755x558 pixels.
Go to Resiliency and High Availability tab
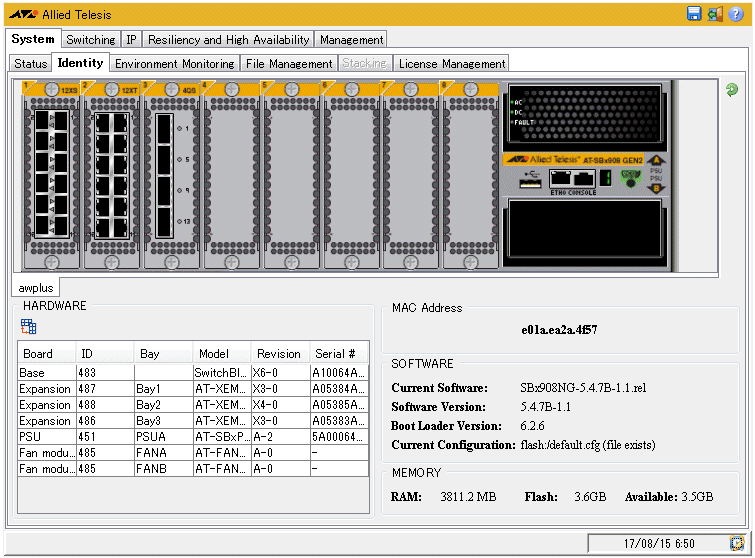(x=228, y=40)
